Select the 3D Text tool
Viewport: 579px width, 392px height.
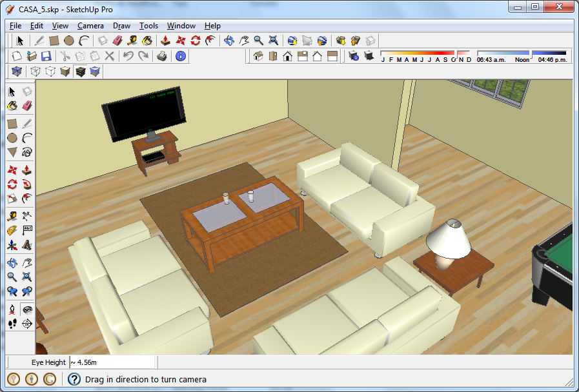coord(27,245)
